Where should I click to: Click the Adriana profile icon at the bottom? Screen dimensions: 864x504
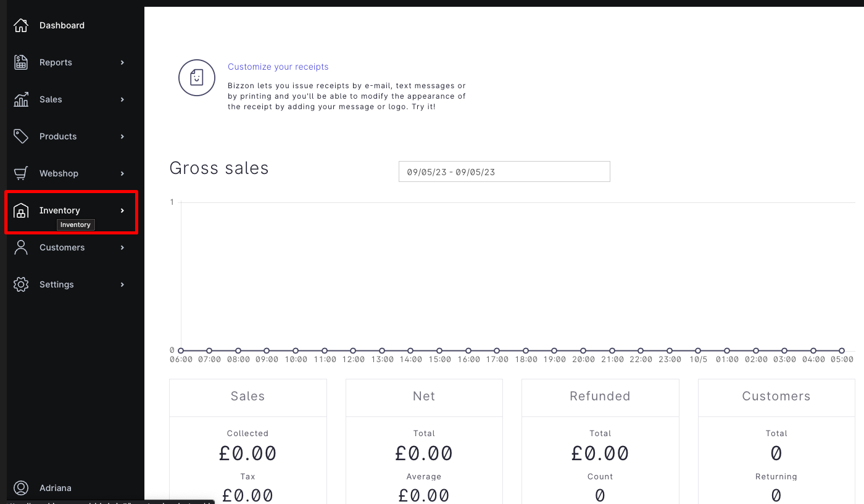pos(20,487)
